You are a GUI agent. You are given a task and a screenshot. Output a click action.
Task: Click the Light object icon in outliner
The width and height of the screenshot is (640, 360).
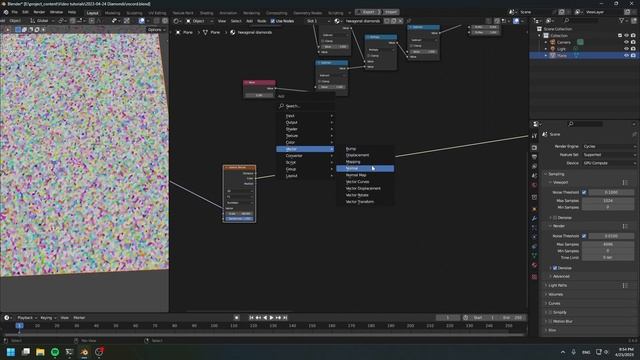(553, 49)
